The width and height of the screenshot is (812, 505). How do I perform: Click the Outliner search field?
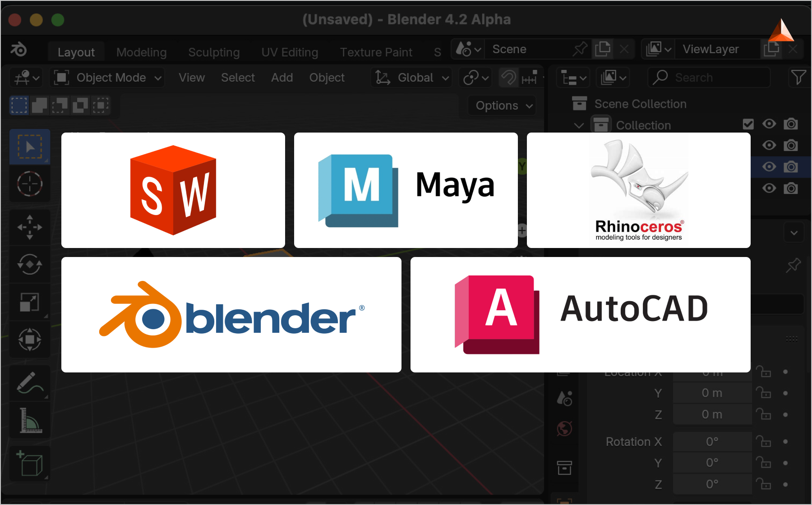[708, 77]
